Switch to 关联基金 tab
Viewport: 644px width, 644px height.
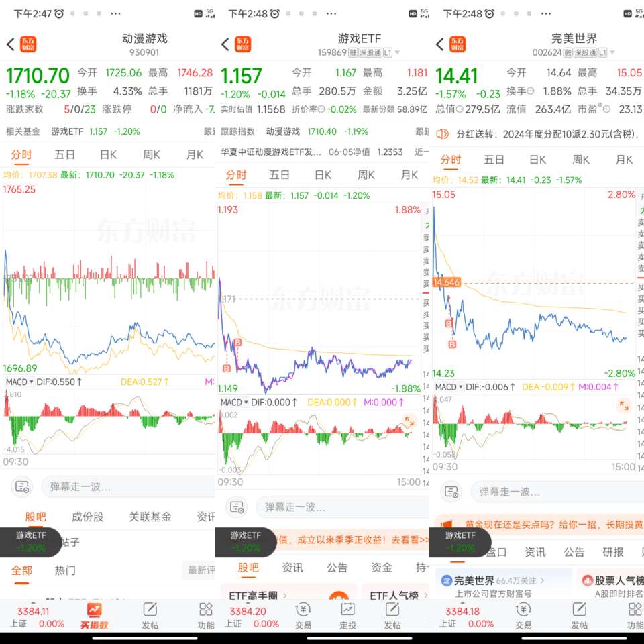[150, 517]
